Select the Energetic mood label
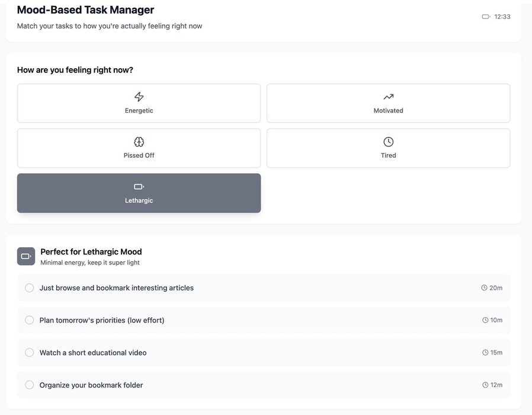532x415 pixels. tap(139, 111)
